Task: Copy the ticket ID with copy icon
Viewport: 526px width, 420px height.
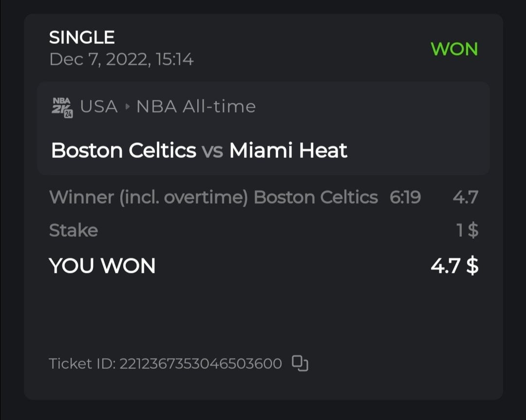Action: [300, 363]
